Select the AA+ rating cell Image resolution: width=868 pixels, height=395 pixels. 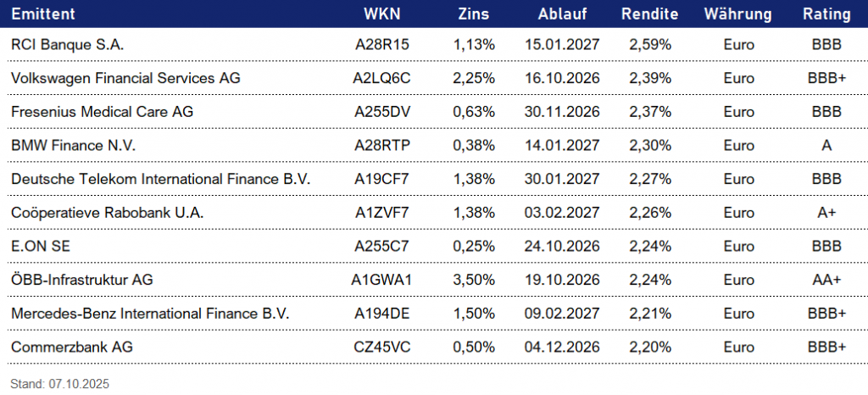pos(826,279)
